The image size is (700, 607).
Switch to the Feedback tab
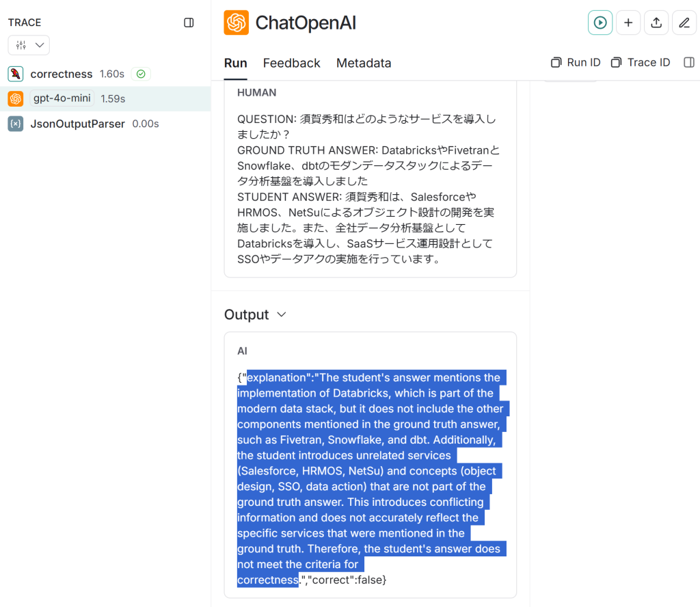click(291, 64)
